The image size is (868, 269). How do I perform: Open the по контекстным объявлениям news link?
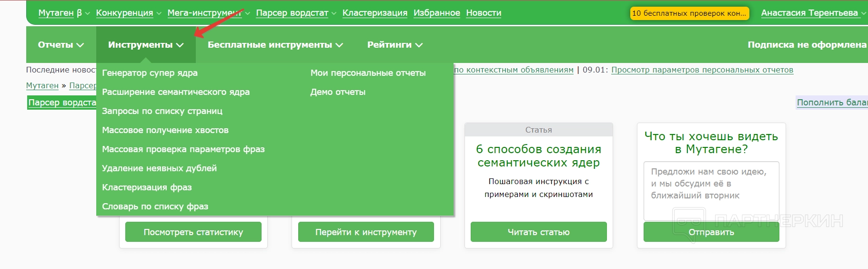(514, 70)
